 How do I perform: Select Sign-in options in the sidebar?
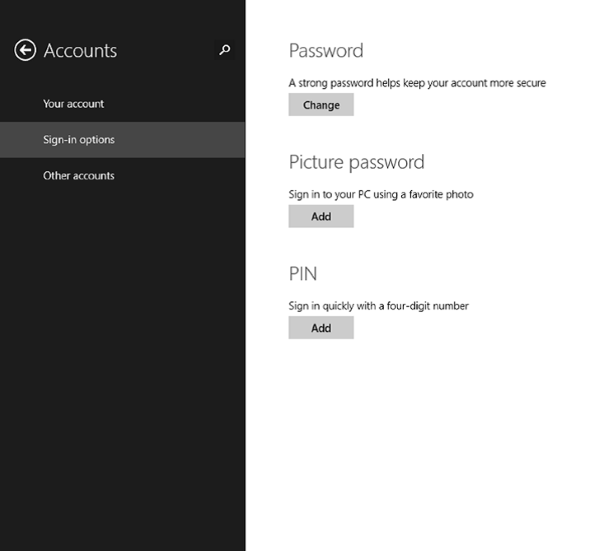(x=79, y=140)
